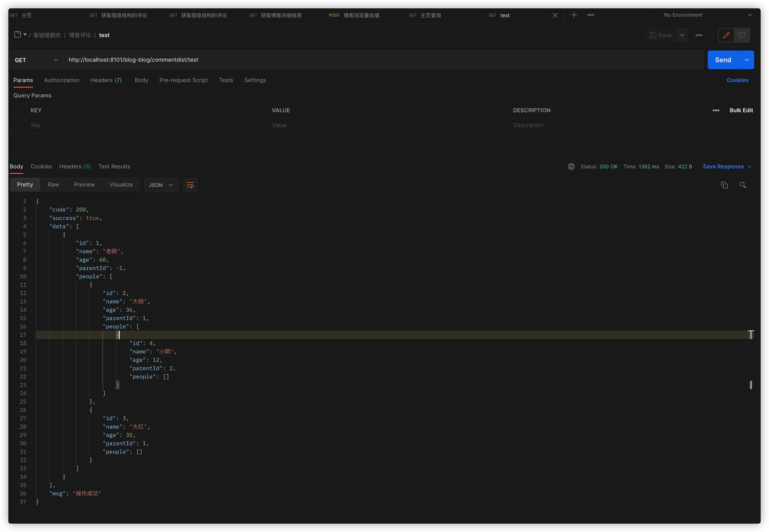The height and width of the screenshot is (532, 769).
Task: Open the No Environment selector
Action: click(x=708, y=15)
